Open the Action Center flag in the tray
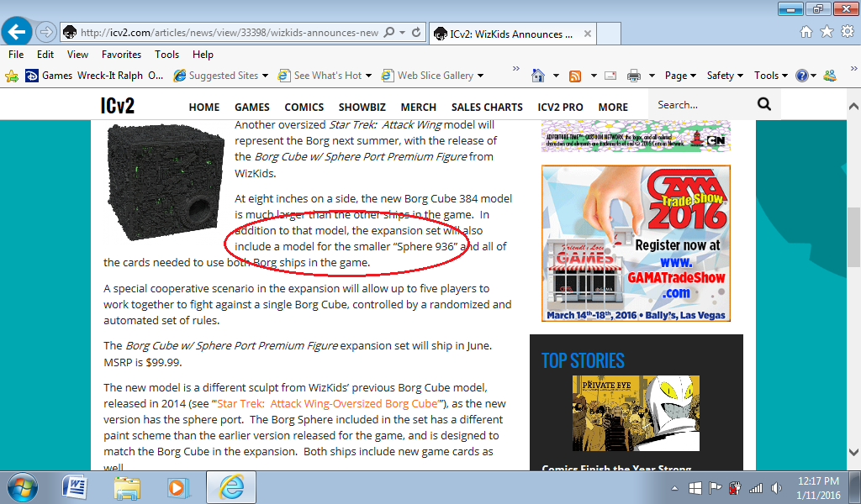The width and height of the screenshot is (861, 504). [715, 487]
